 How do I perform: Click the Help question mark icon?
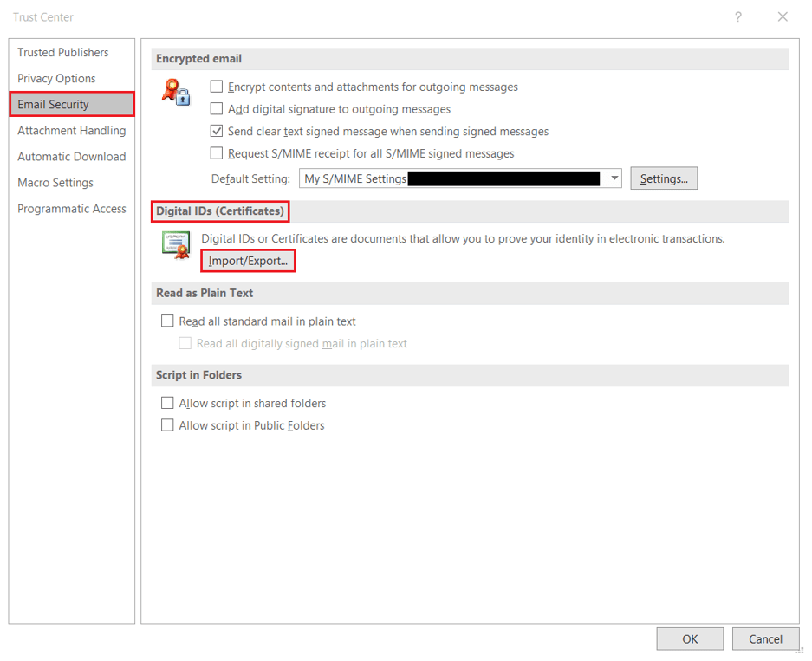click(x=737, y=16)
